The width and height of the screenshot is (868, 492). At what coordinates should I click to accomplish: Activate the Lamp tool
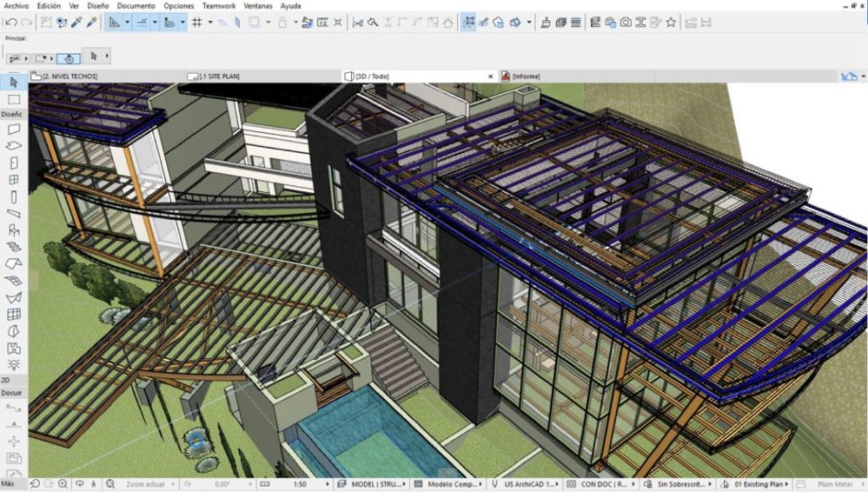coord(14,365)
